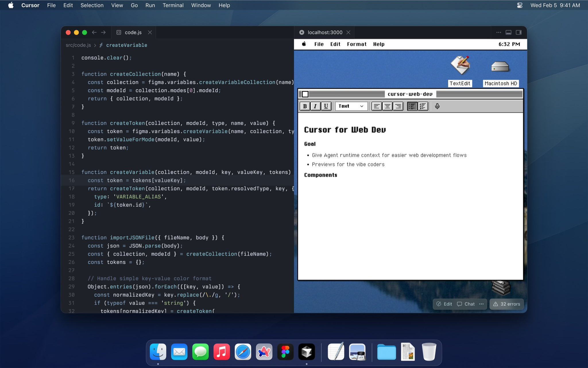This screenshot has height=368, width=588.
Task: Click src/code.js in the breadcrumb
Action: pyautogui.click(x=78, y=45)
